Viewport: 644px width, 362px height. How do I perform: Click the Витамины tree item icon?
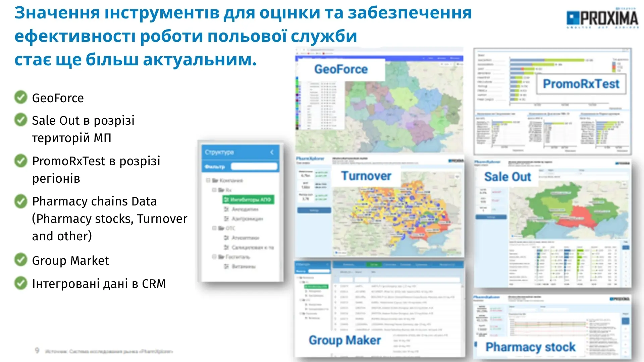click(x=226, y=266)
